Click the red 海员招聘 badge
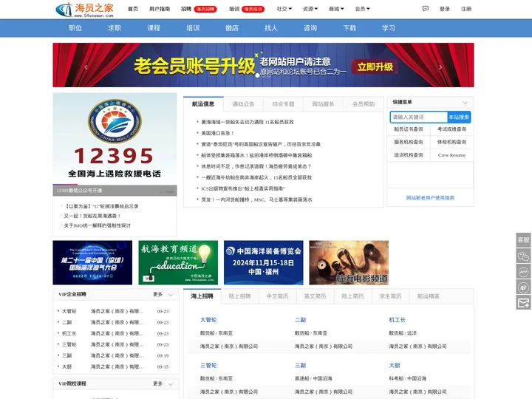532x399 pixels. 205,9
